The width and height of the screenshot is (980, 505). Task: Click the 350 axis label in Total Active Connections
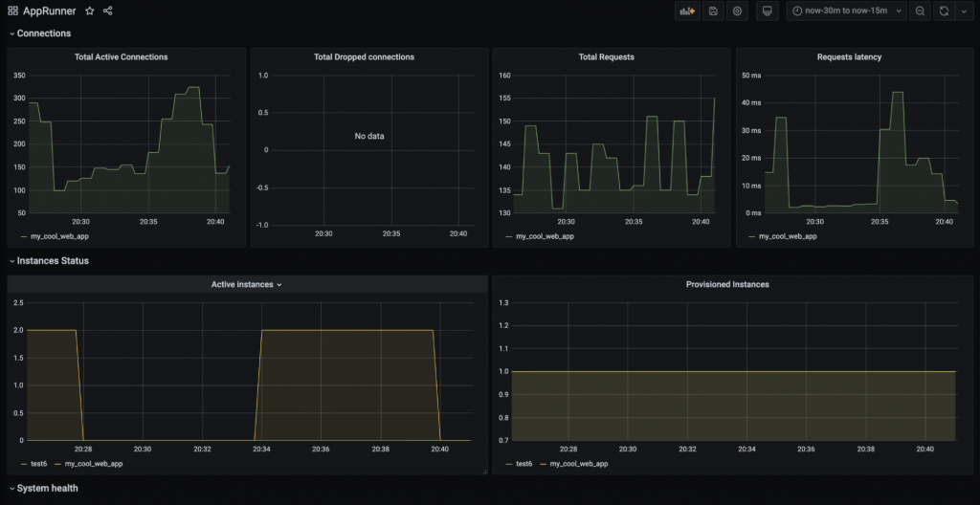pos(19,75)
